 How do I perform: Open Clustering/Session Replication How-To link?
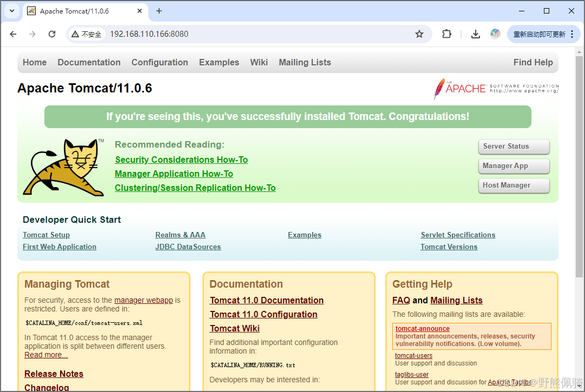[195, 188]
